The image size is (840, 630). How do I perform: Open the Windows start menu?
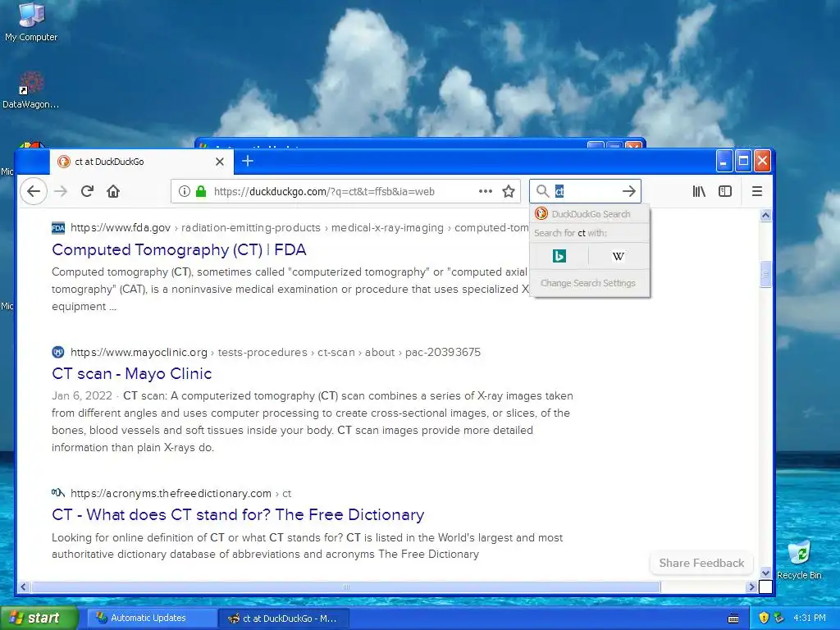tap(39, 618)
